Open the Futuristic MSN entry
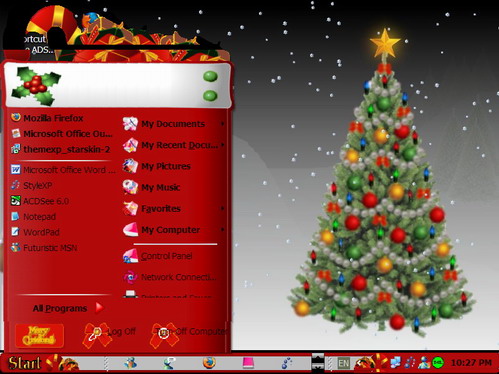Screen dimensions: 499x374 pos(44,248)
